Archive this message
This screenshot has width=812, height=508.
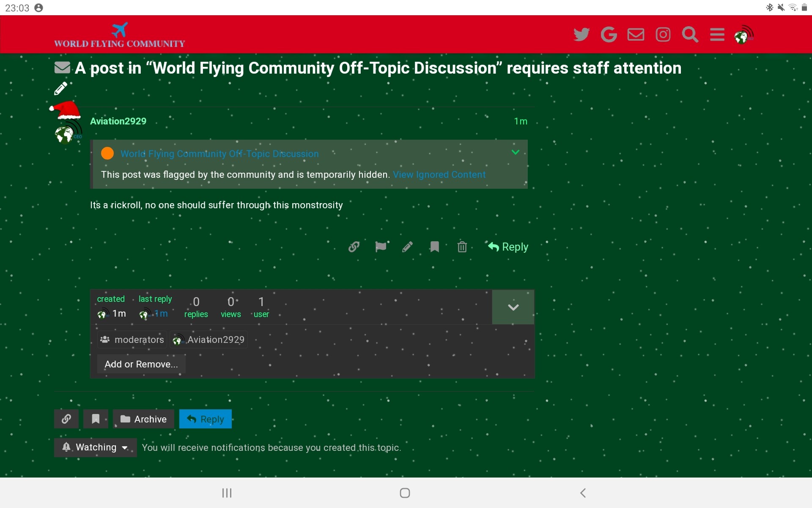[143, 419]
